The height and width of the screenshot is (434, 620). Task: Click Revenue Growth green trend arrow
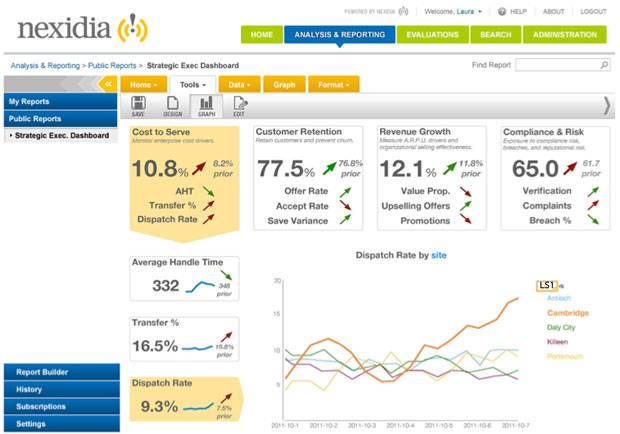450,168
